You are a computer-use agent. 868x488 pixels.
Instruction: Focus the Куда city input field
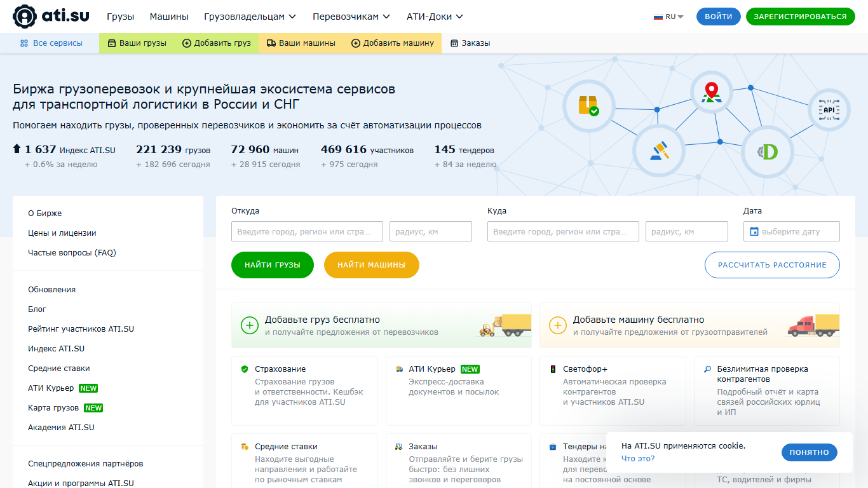click(563, 231)
